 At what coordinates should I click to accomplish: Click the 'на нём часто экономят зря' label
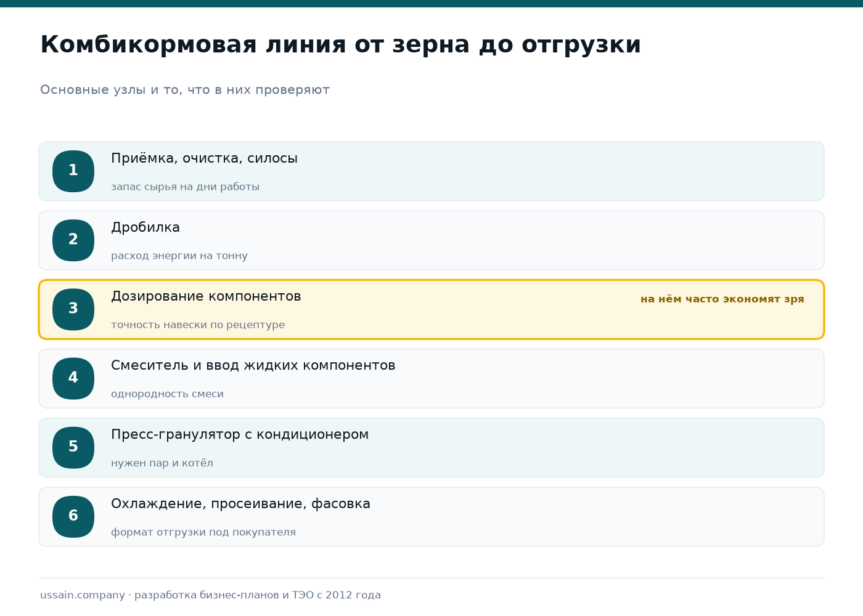[722, 299]
